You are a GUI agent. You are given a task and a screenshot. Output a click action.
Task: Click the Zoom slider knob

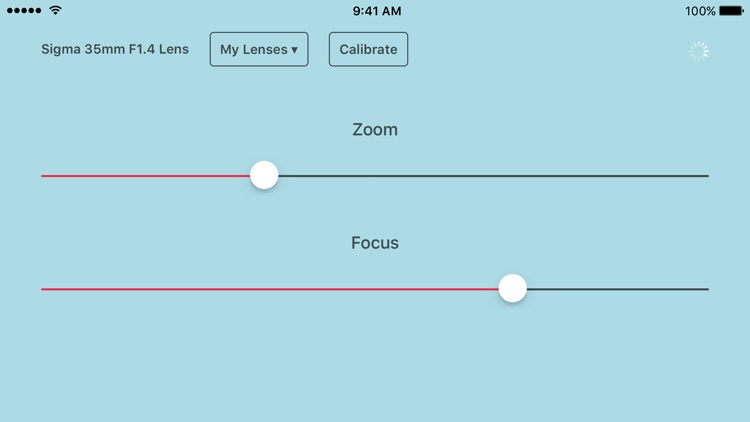264,175
